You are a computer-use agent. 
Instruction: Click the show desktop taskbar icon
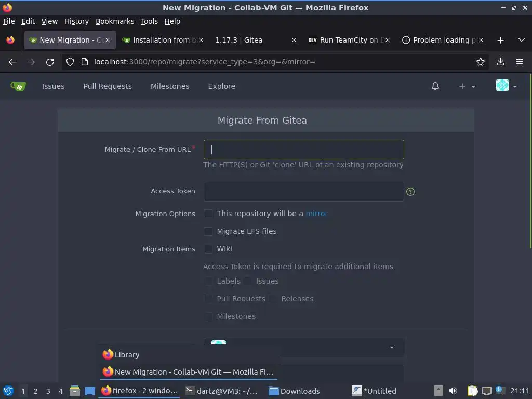(89, 391)
